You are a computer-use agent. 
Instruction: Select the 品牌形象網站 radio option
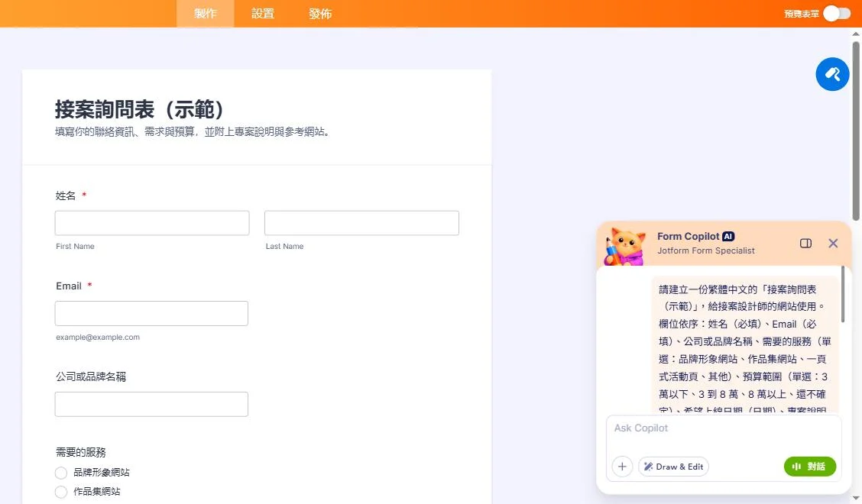[61, 473]
